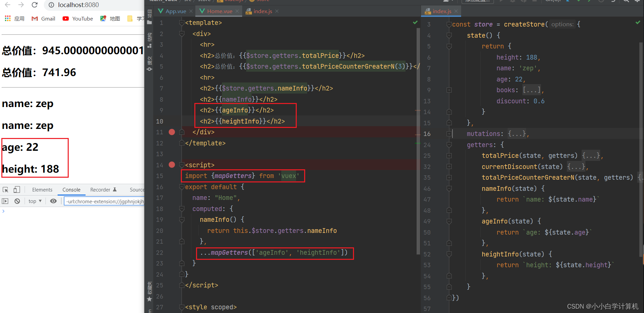The image size is (644, 313).
Task: Open the Recorder tab in DevTools
Action: click(103, 189)
